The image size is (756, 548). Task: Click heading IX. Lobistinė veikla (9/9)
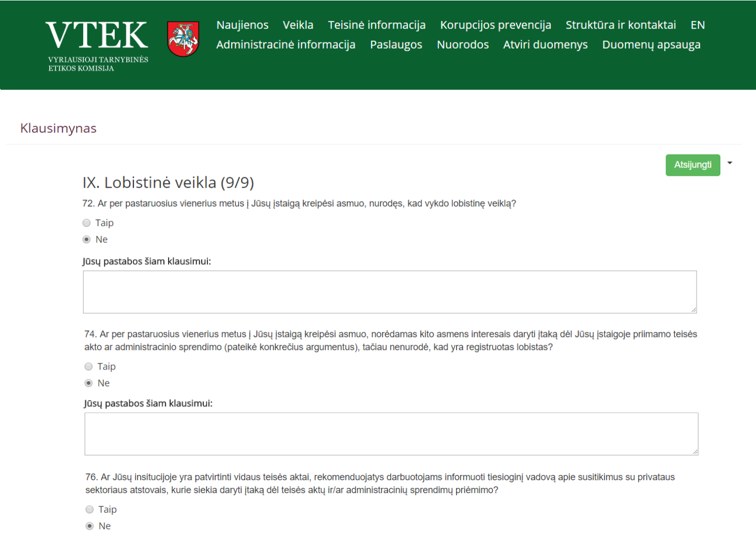point(168,182)
